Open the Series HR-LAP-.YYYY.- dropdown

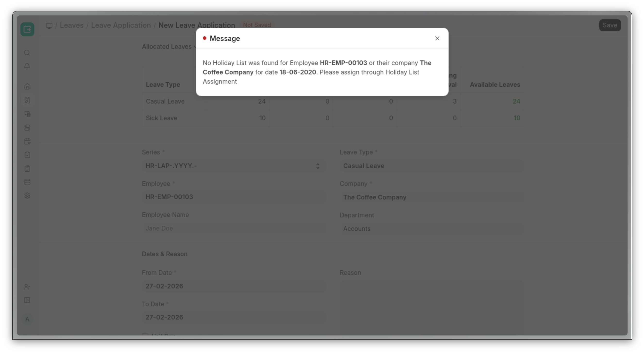pyautogui.click(x=234, y=166)
